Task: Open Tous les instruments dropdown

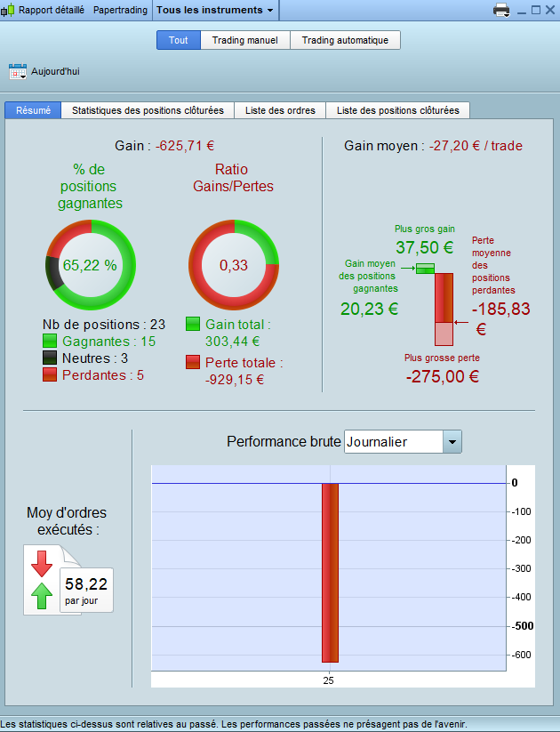Action: point(215,10)
